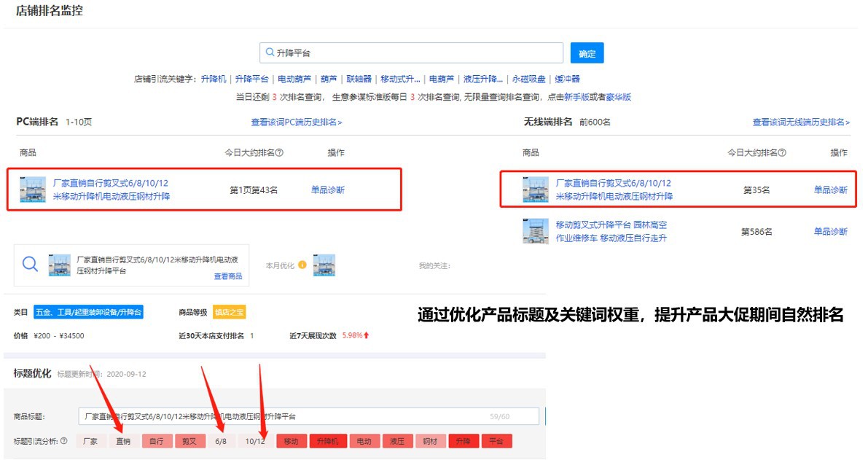Viewport: 868px width, 460px height.
Task: Select the 升降机 traffic keyword link
Action: pyautogui.click(x=214, y=79)
